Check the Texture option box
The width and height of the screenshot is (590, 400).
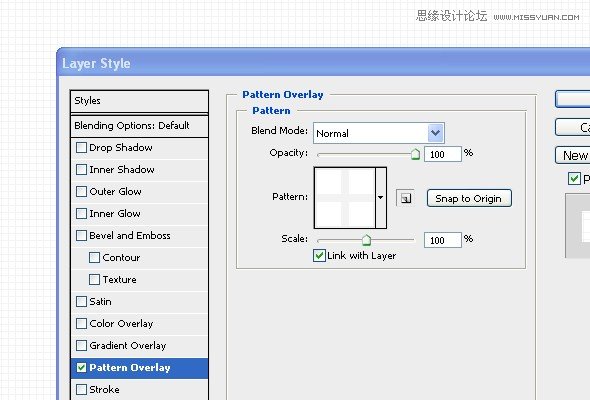tap(94, 279)
